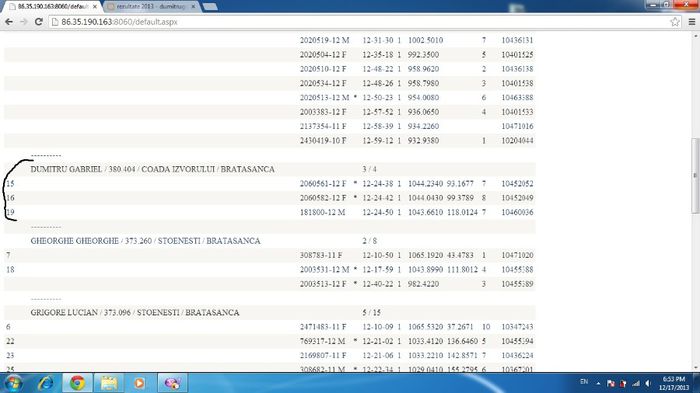
Task: Click the scrollbar down arrow
Action: coord(695,367)
